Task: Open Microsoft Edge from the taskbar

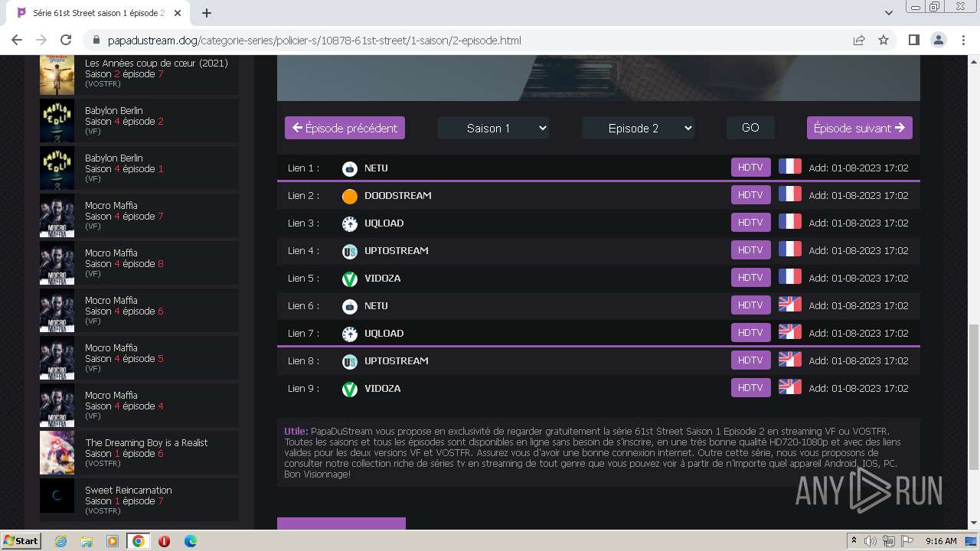Action: pos(190,541)
